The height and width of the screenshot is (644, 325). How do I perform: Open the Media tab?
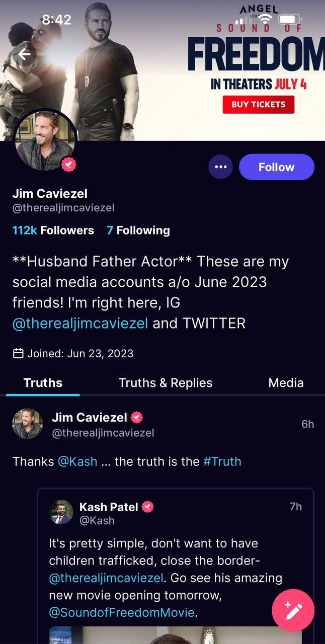coord(286,383)
